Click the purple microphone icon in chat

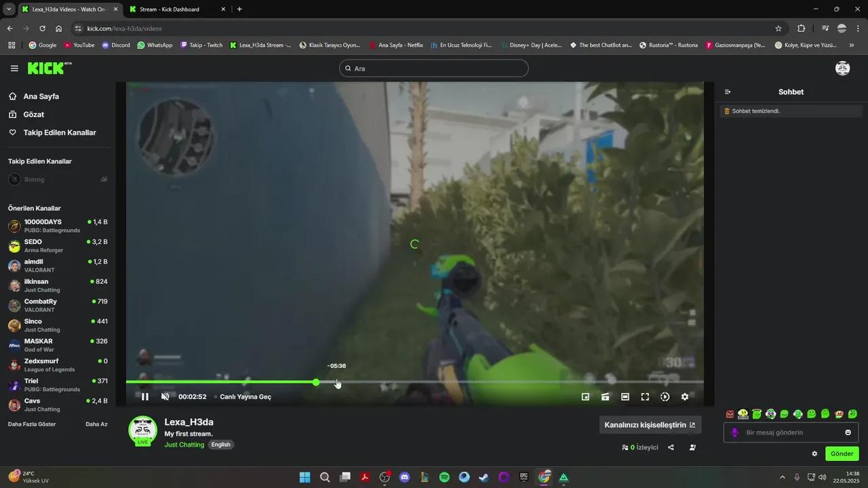pos(734,432)
